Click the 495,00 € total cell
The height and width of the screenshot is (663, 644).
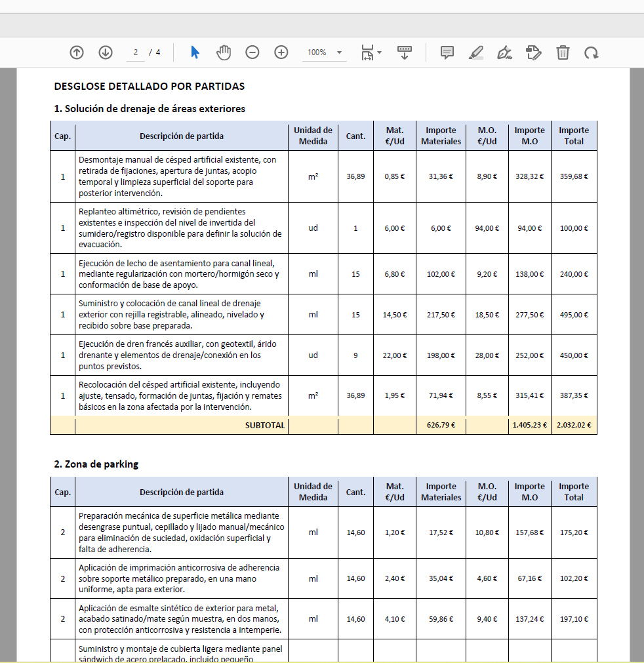(x=574, y=315)
